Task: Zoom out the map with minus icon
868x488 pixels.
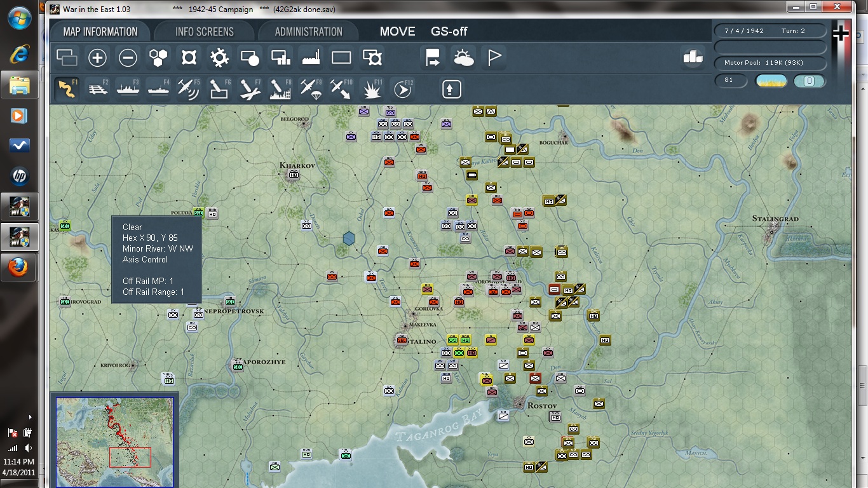Action: tap(128, 58)
